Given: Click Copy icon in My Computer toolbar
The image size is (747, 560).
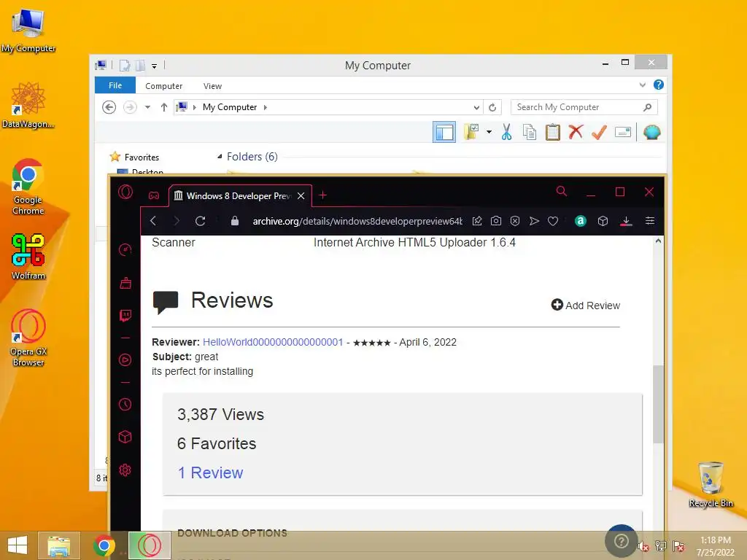Looking at the screenshot, I should point(530,132).
